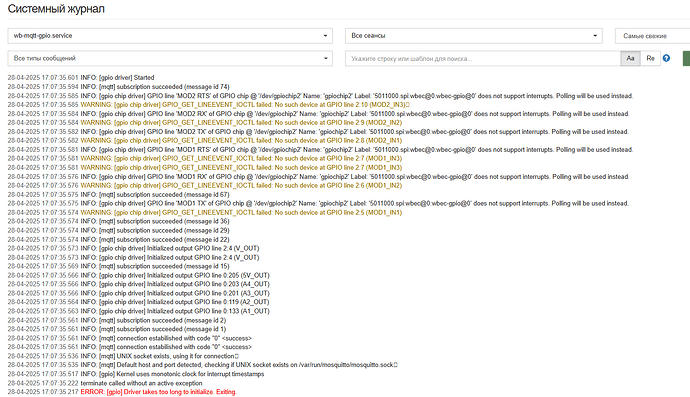Select log line 'subscription succeeded (message id 67)'
This screenshot has width=690, height=397.
click(118, 195)
